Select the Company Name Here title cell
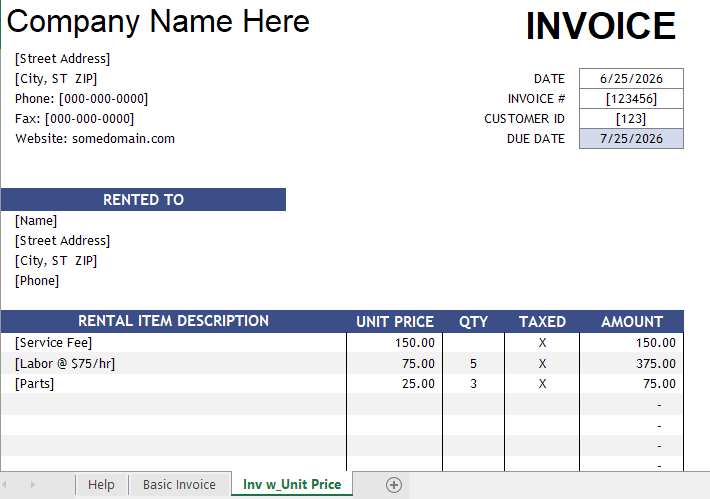 pyautogui.click(x=158, y=21)
